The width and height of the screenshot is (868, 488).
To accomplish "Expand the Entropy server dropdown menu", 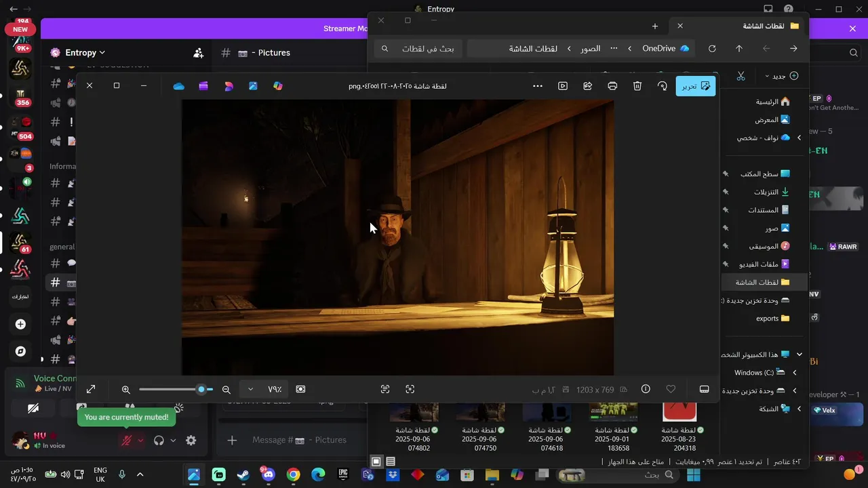I will (78, 53).
